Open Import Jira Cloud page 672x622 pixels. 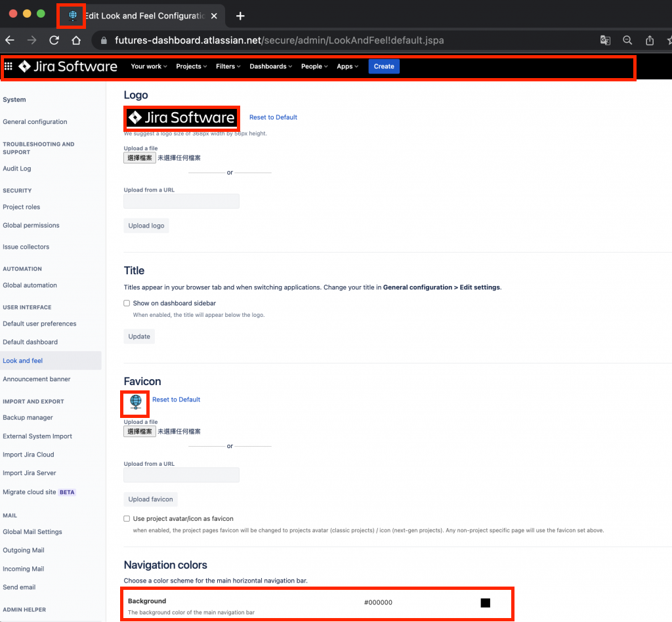pos(28,455)
